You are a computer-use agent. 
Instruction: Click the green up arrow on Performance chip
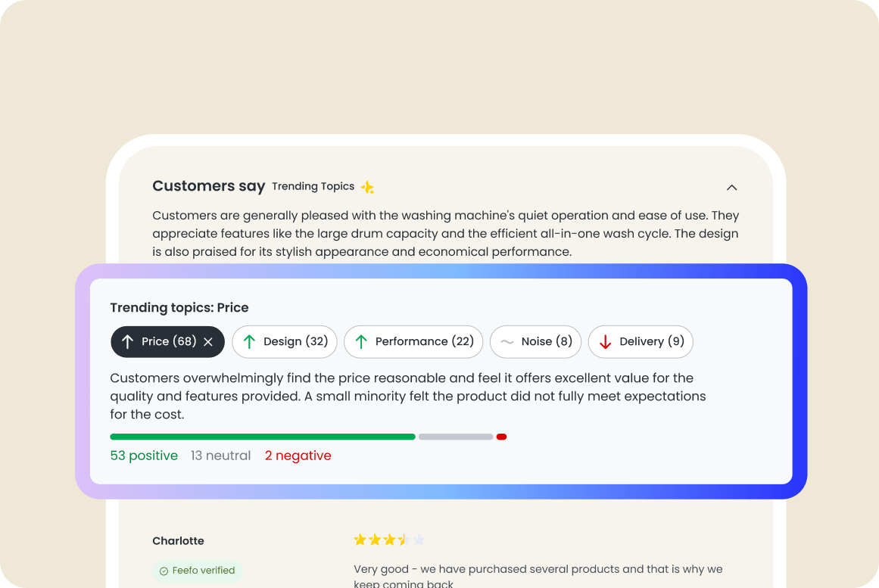click(362, 342)
